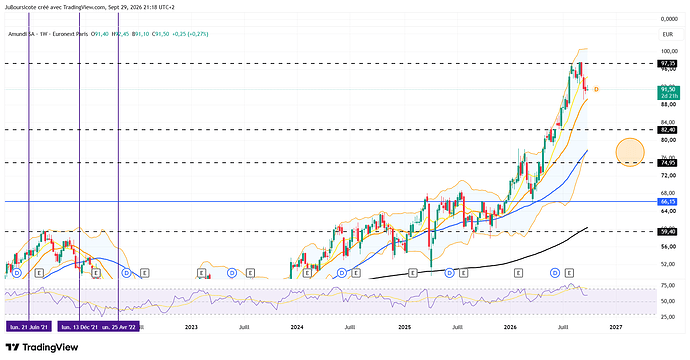Click the D dividend marker left of Juin '21 line
This screenshot has width=690, height=360.
click(17, 273)
